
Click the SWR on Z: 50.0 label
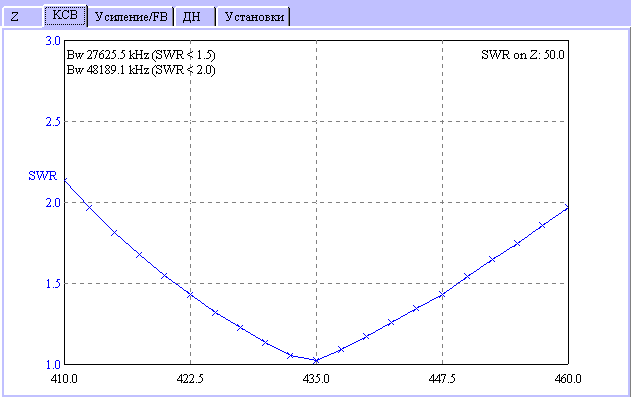(x=523, y=55)
